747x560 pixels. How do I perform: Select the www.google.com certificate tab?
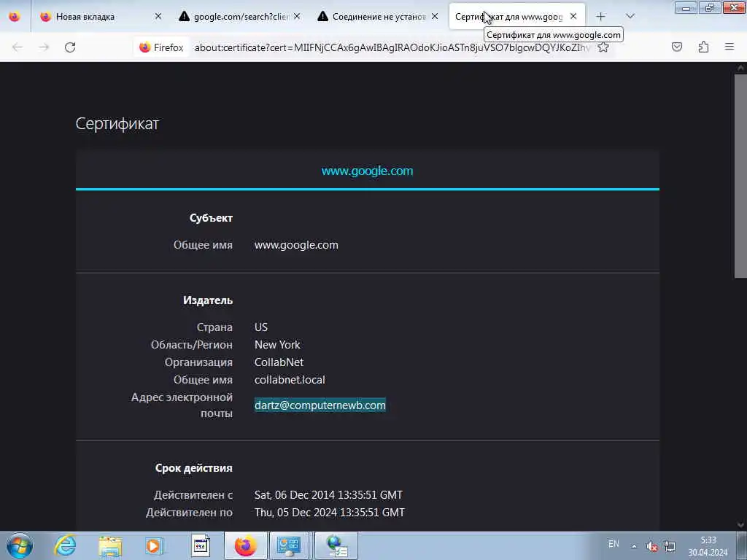click(367, 171)
